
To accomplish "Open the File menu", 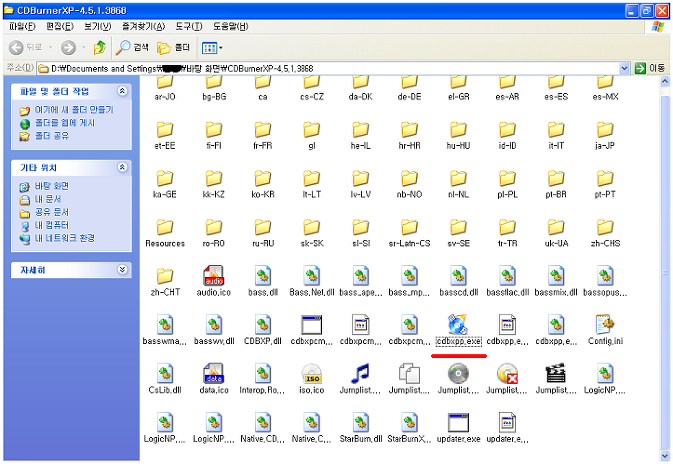I will click(22, 27).
